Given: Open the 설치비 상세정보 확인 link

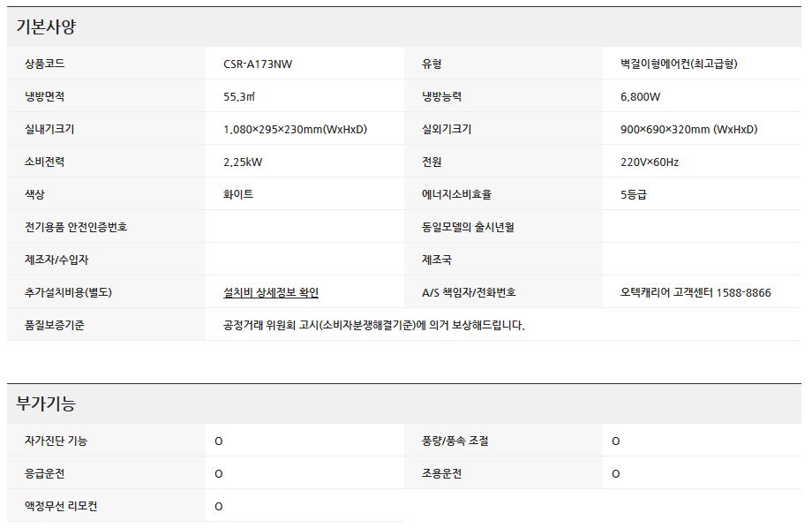Looking at the screenshot, I should 271,293.
